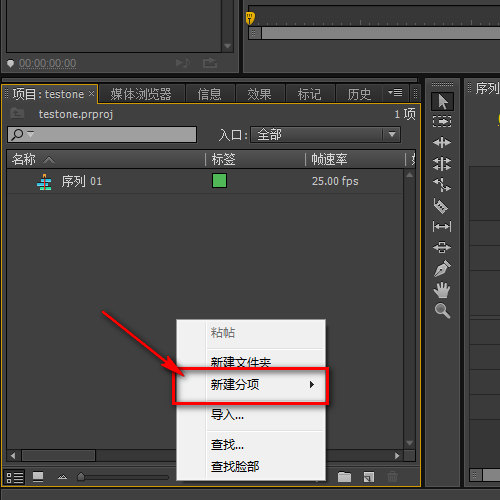Click the gray zoom bar under time ruler
The image size is (500, 500).
click(x=381, y=33)
